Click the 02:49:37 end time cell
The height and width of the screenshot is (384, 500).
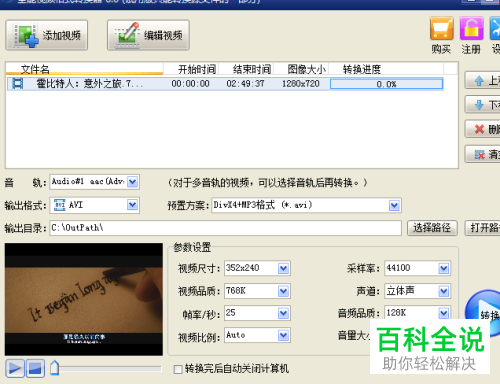click(x=245, y=84)
